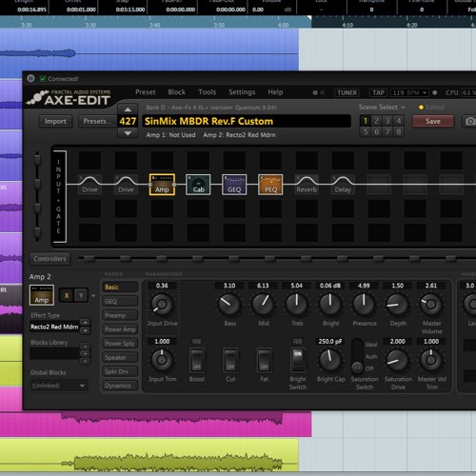Click the pause icon beside Connected
Image resolution: width=476 pixels, height=476 pixels.
coord(30,78)
